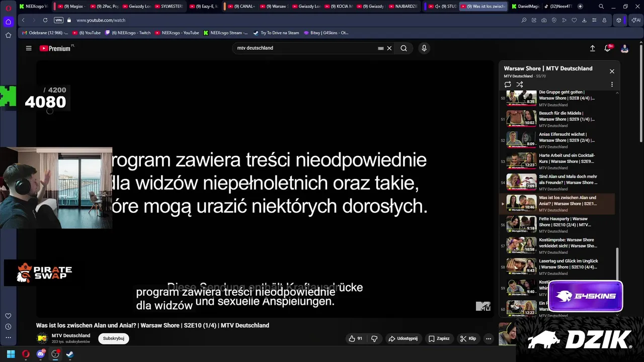Open the Windows Start menu

(x=11, y=354)
